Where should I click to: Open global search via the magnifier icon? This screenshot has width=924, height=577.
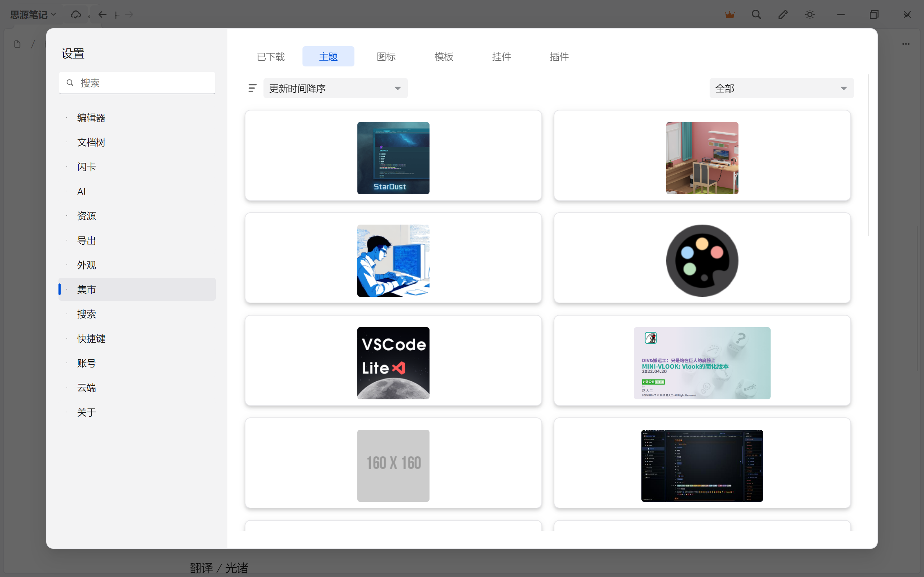(x=756, y=14)
